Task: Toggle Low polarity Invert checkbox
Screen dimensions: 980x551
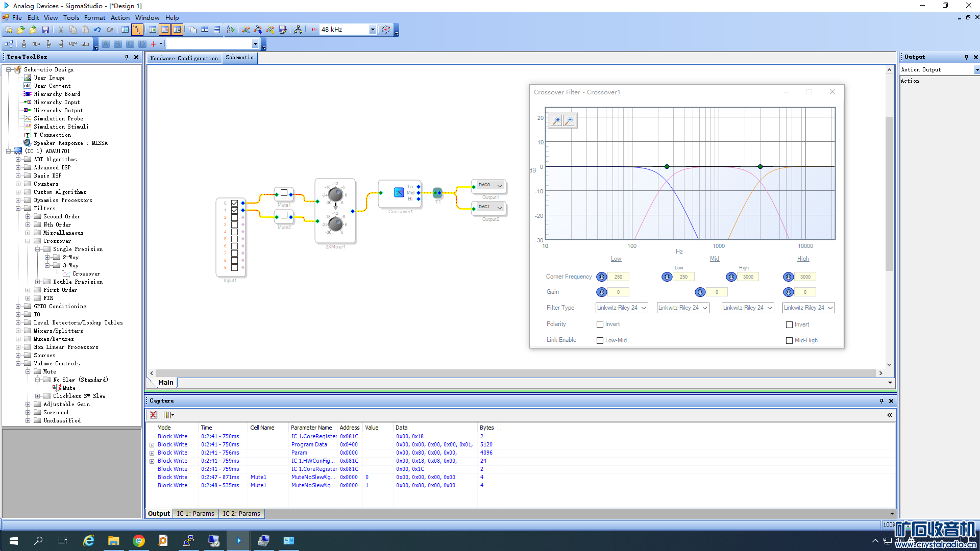Action: pyautogui.click(x=600, y=324)
